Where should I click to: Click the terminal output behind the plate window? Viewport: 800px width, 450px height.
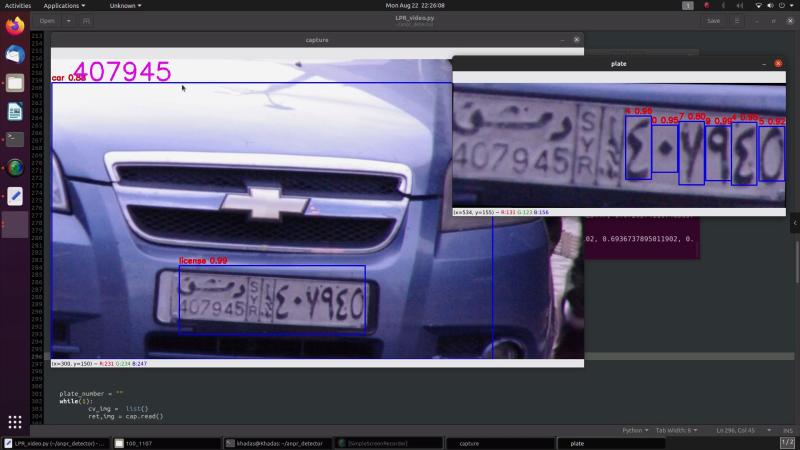coord(642,238)
